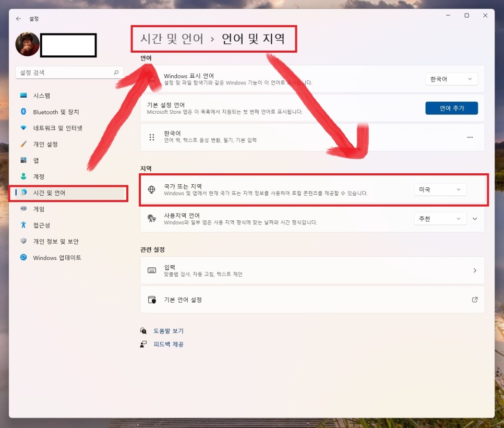Open the Windows 업데이트 sidebar item
The image size is (504, 428).
pos(69,257)
